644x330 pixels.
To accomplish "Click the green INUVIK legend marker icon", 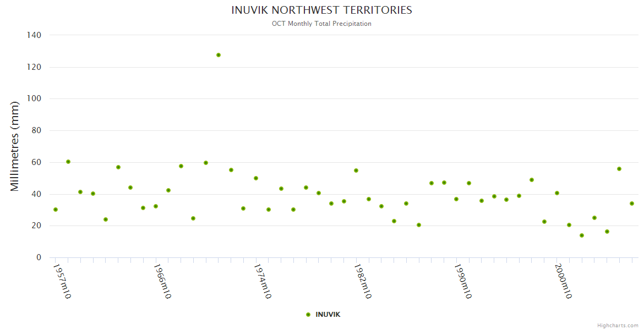I will point(308,315).
